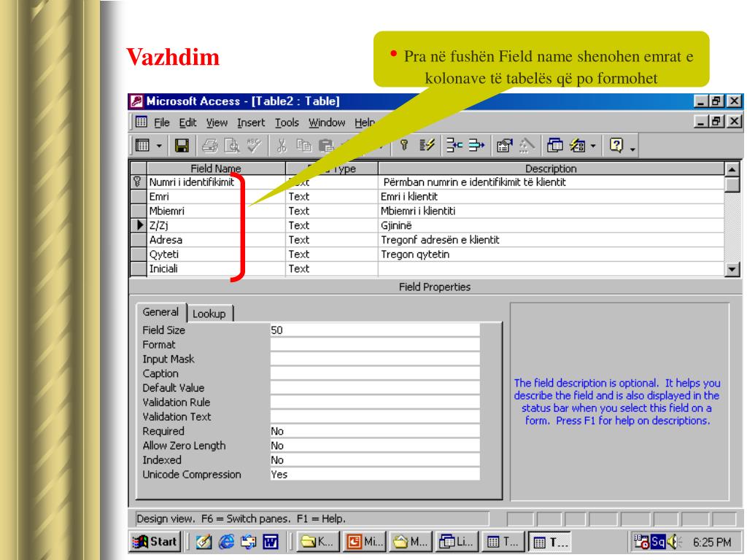This screenshot has width=747, height=560.
Task: Click the Save toolbar icon
Action: [182, 145]
